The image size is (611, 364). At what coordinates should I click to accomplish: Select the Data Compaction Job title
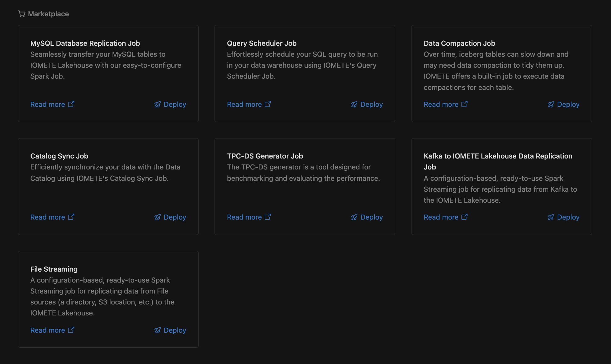coord(460,43)
